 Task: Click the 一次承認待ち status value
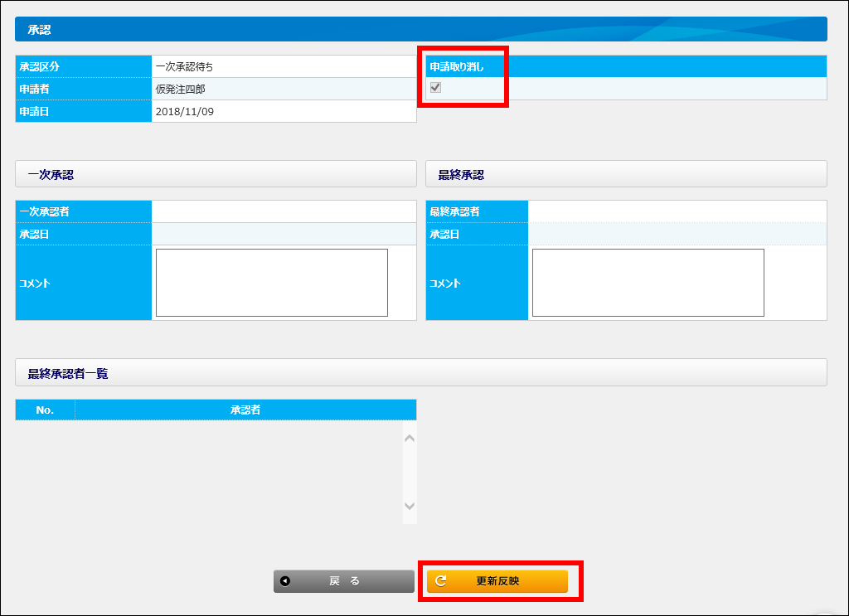coord(184,66)
